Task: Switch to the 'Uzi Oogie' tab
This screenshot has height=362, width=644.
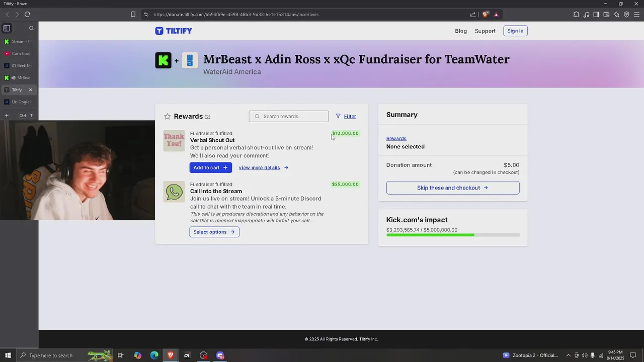Action: pos(19,102)
